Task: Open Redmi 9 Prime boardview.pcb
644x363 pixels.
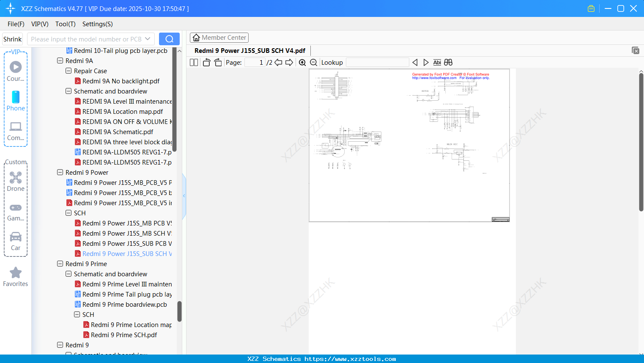Action: [x=121, y=304]
